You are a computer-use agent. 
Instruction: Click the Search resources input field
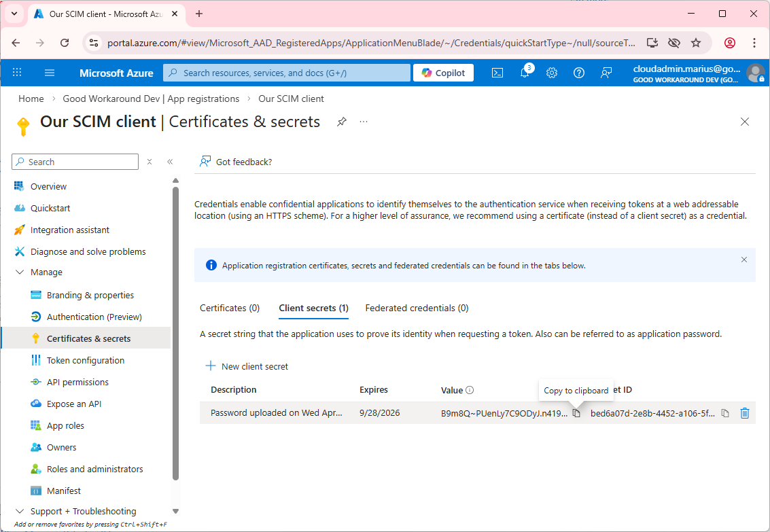[x=292, y=73]
